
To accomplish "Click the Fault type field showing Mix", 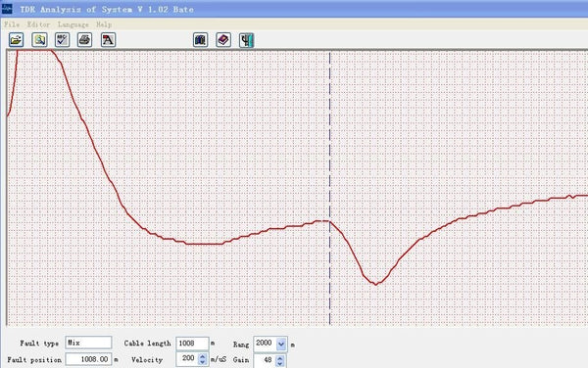I will click(88, 343).
